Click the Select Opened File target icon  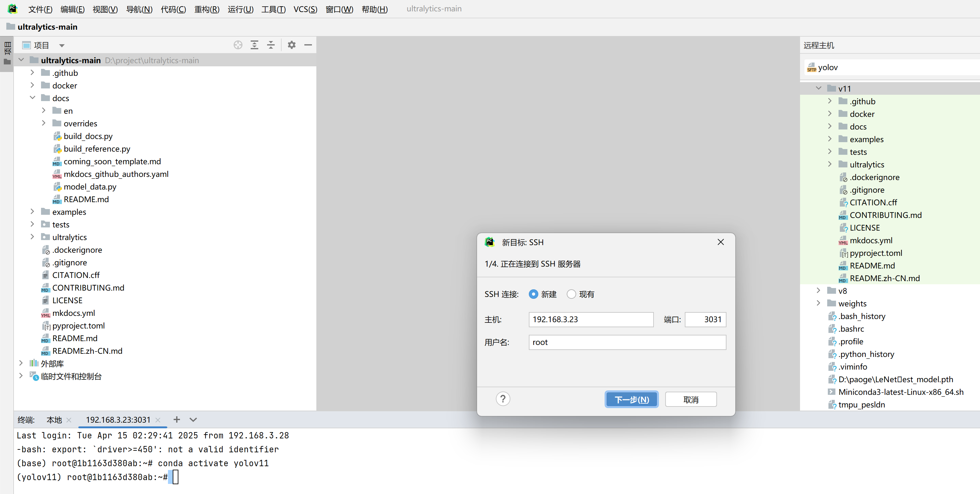(x=238, y=45)
